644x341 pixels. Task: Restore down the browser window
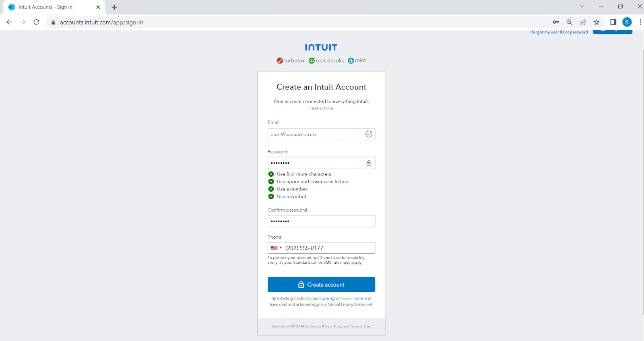coord(620,6)
